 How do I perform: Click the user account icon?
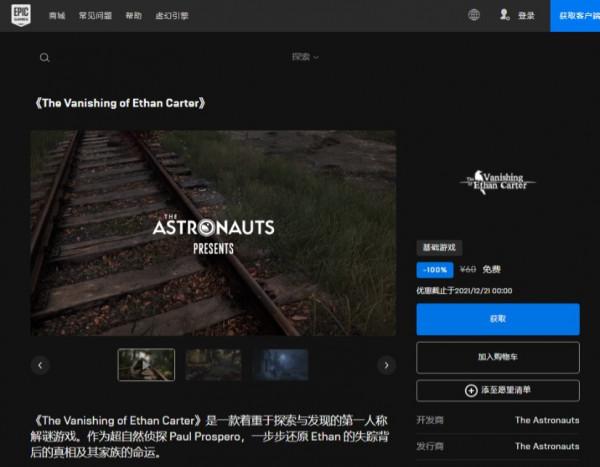[504, 15]
